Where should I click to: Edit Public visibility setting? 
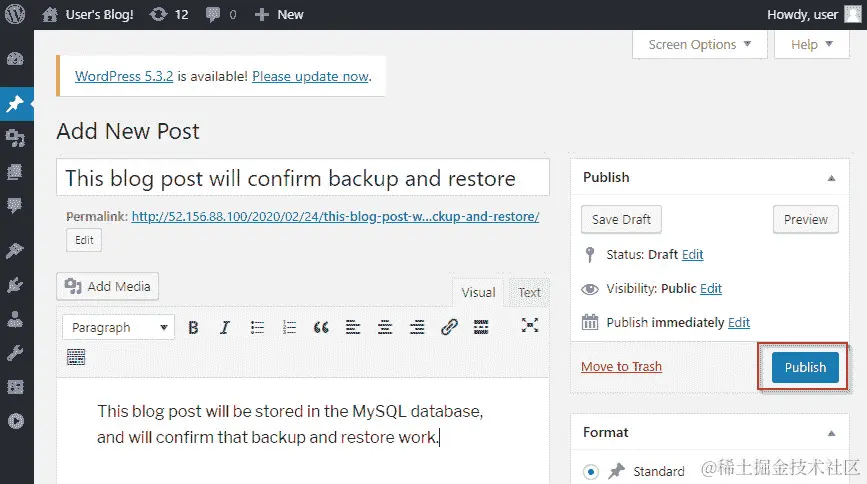click(x=711, y=289)
